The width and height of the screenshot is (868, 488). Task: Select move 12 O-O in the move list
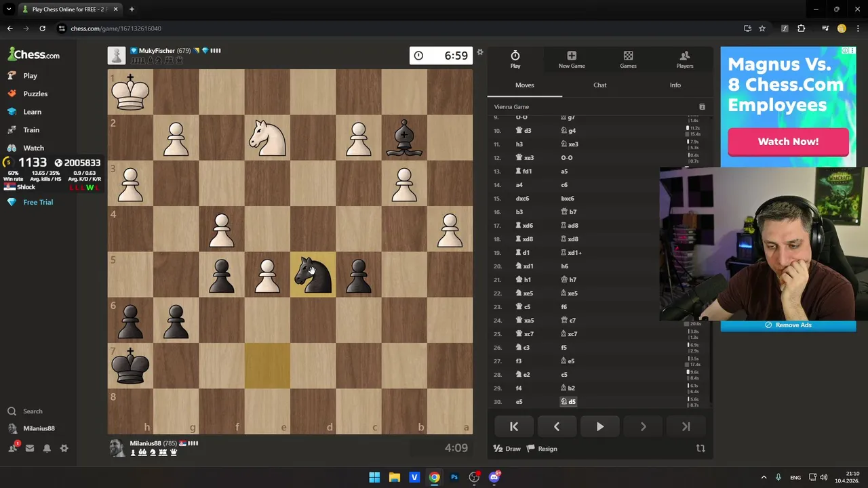pos(566,158)
